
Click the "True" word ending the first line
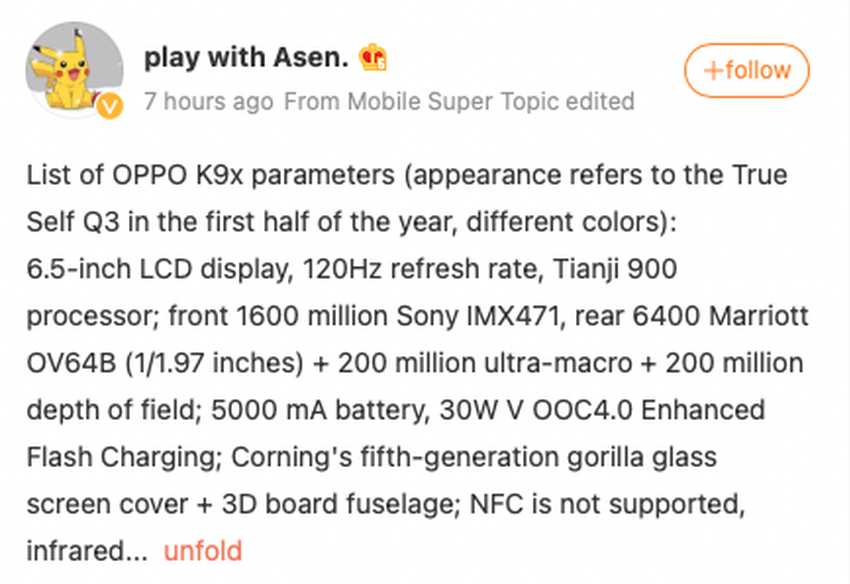click(x=758, y=176)
